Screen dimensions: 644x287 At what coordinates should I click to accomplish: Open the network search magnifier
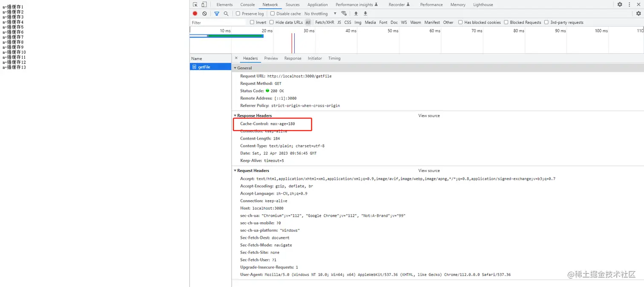(226, 14)
